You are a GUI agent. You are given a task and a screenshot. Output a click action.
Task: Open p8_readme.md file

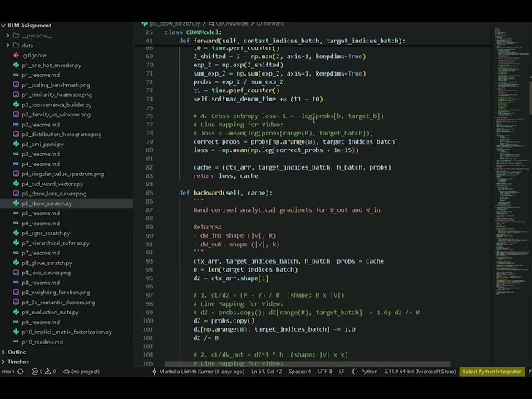coord(41,283)
